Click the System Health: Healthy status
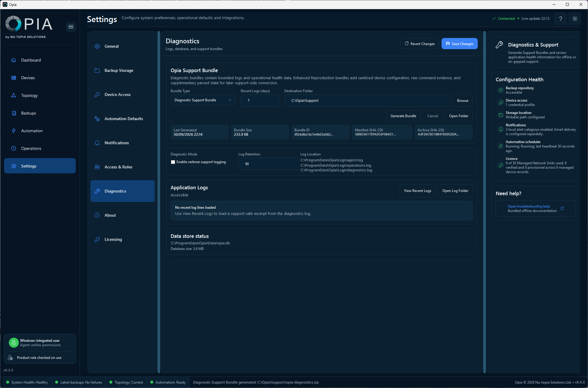Image resolution: width=588 pixels, height=388 pixels. point(27,382)
